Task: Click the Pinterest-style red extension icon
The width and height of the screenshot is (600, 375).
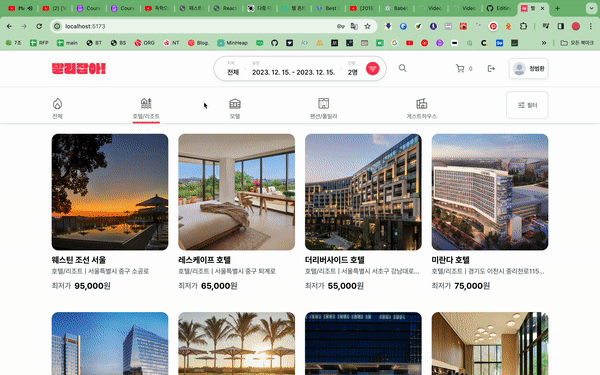Action: coord(493,26)
